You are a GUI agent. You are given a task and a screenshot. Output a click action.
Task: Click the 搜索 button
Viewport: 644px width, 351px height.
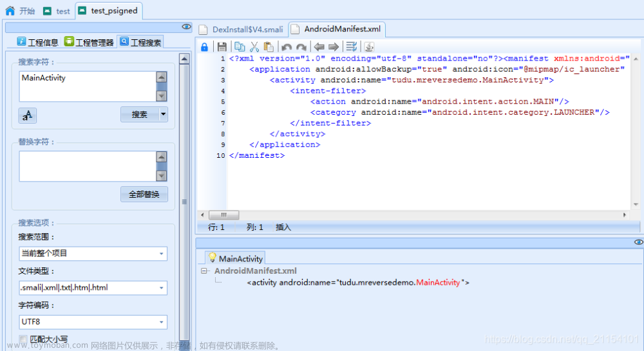point(140,114)
